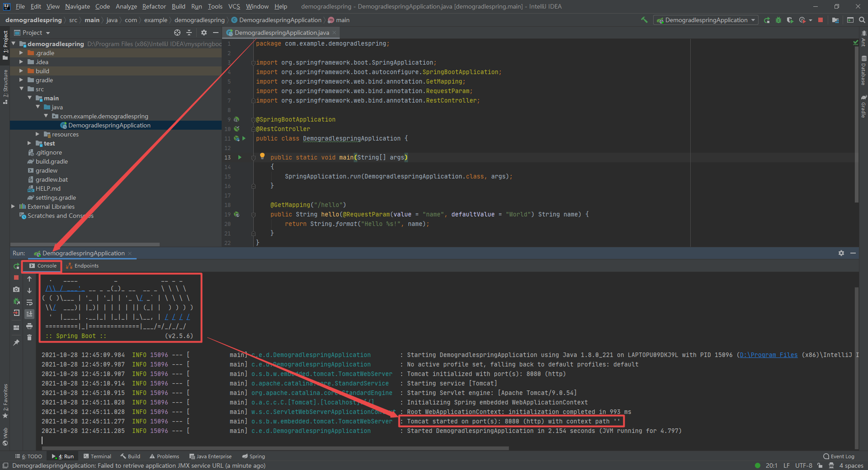Select DemogradlespringApplication.java editor tab
The height and width of the screenshot is (470, 868).
[x=281, y=33]
